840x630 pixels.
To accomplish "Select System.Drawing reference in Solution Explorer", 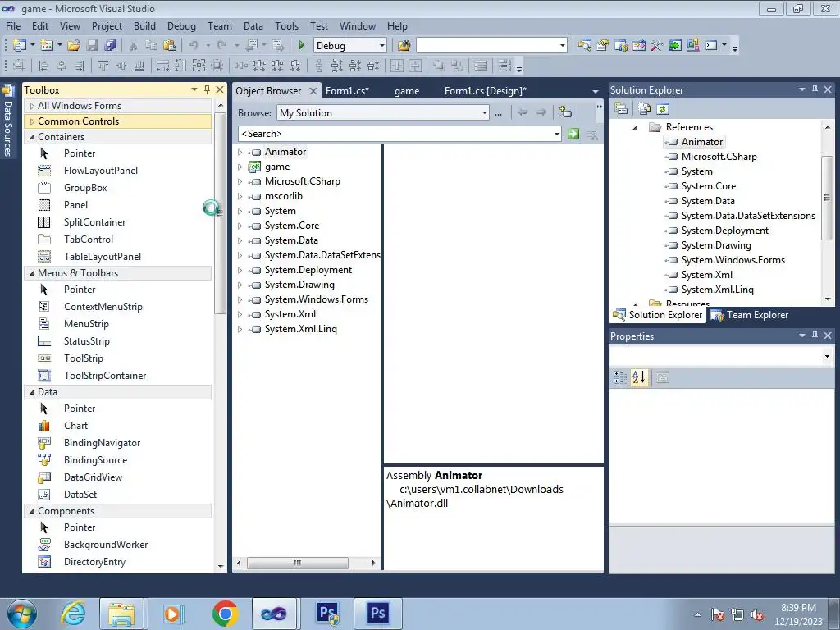I will coord(715,245).
